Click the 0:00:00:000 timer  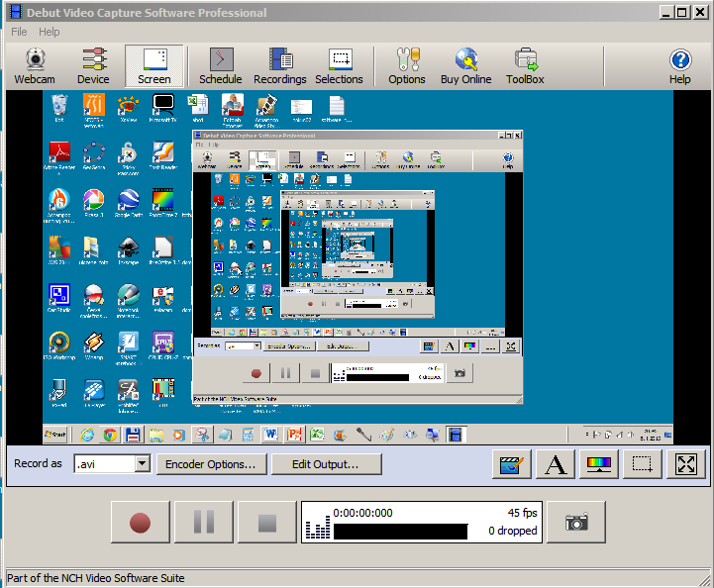[x=362, y=513]
